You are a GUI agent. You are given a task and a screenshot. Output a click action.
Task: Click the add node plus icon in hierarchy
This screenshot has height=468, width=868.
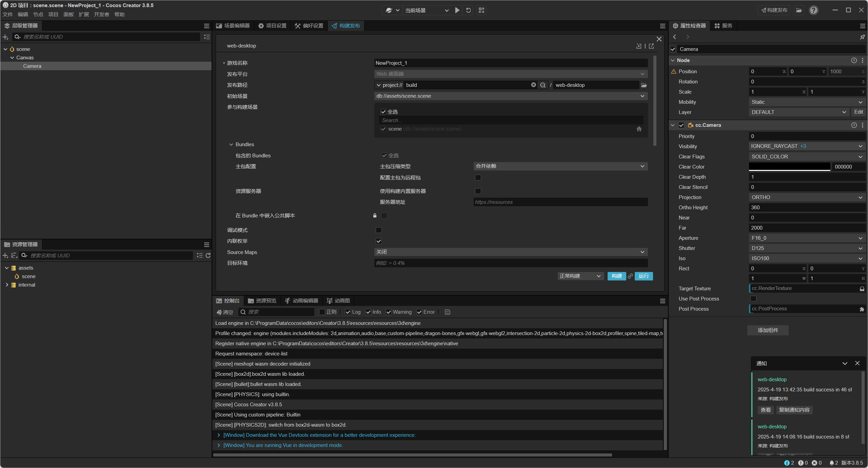click(5, 37)
